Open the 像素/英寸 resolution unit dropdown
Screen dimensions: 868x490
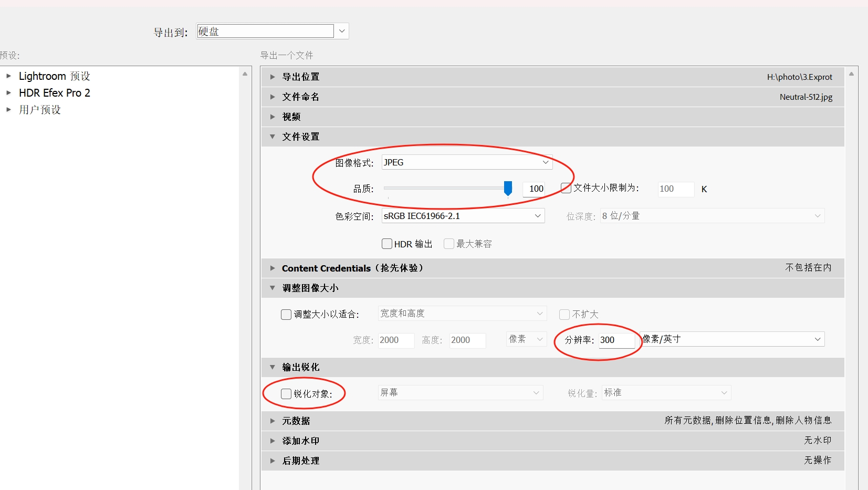tap(733, 339)
